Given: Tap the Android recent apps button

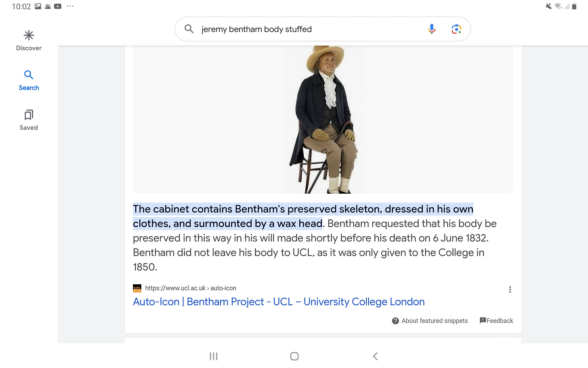Looking at the screenshot, I should coord(214,356).
